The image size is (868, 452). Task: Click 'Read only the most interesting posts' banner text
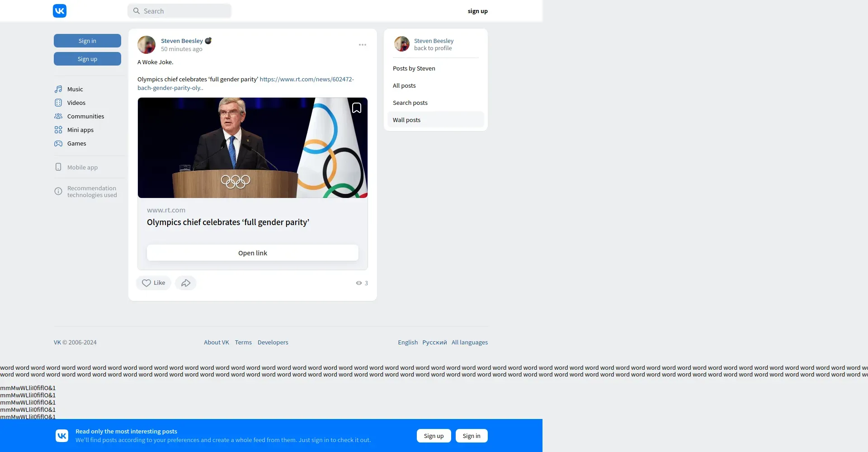pos(127,431)
